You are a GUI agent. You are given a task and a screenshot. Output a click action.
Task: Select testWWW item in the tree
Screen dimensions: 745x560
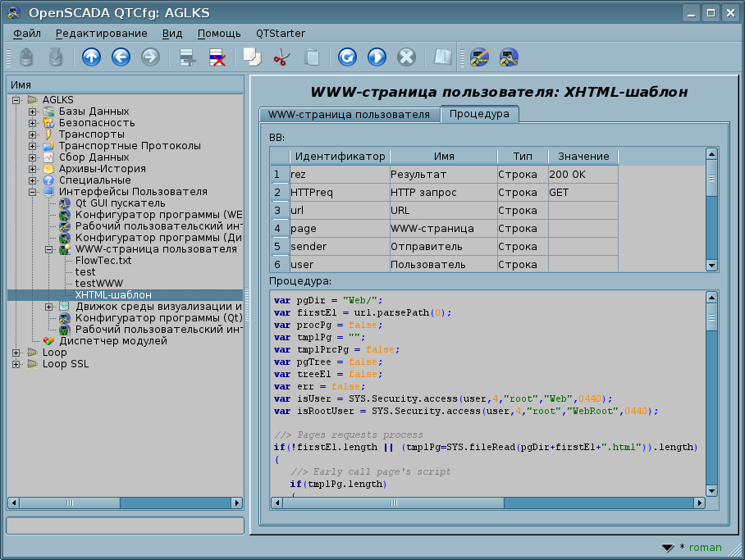pyautogui.click(x=98, y=284)
